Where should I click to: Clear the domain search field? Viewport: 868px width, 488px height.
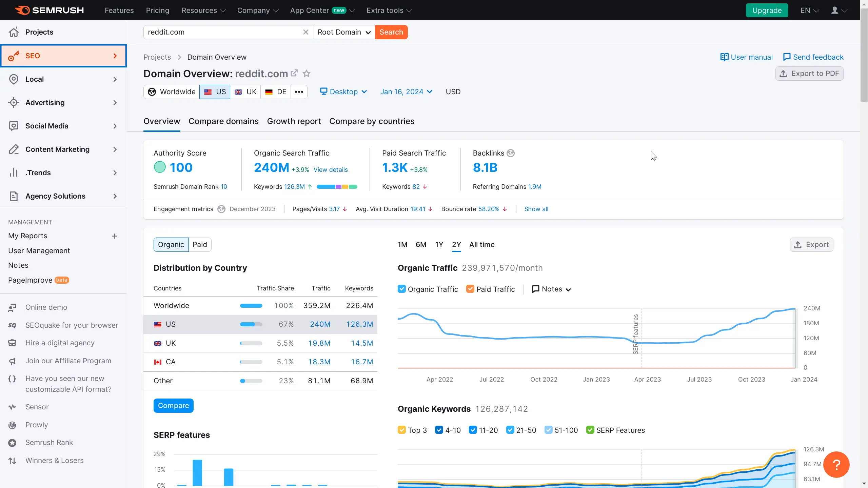[x=305, y=32]
